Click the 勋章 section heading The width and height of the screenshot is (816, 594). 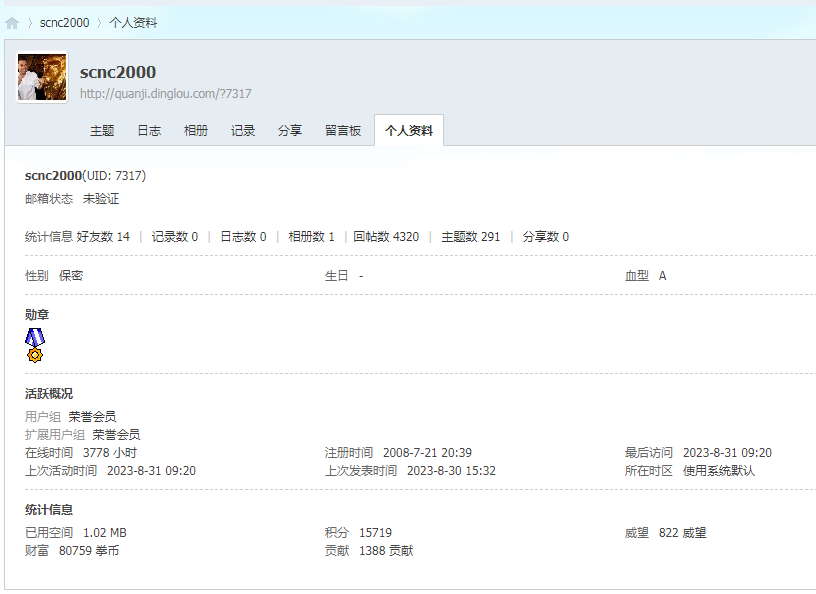pos(37,315)
